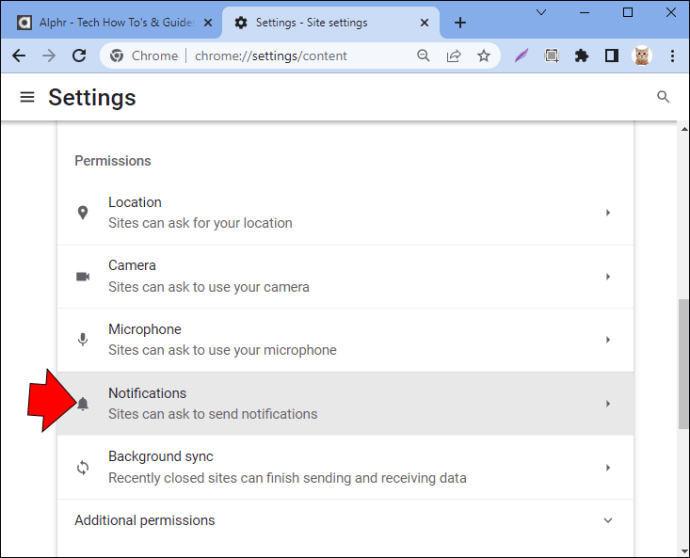Open the Notifications permission row
The width and height of the screenshot is (690, 558).
point(345,404)
